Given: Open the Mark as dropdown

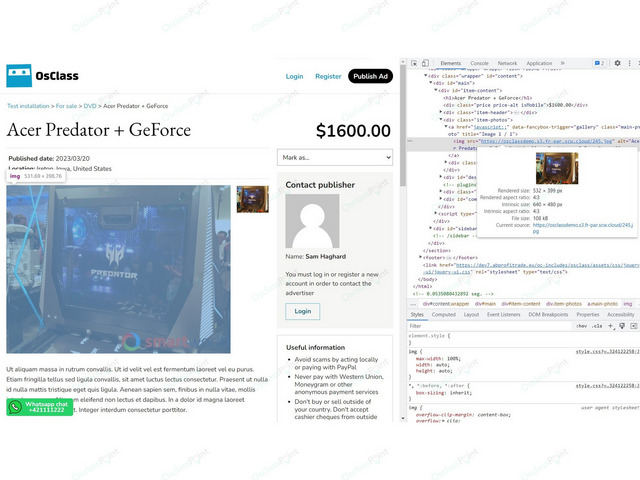Looking at the screenshot, I should 335,158.
